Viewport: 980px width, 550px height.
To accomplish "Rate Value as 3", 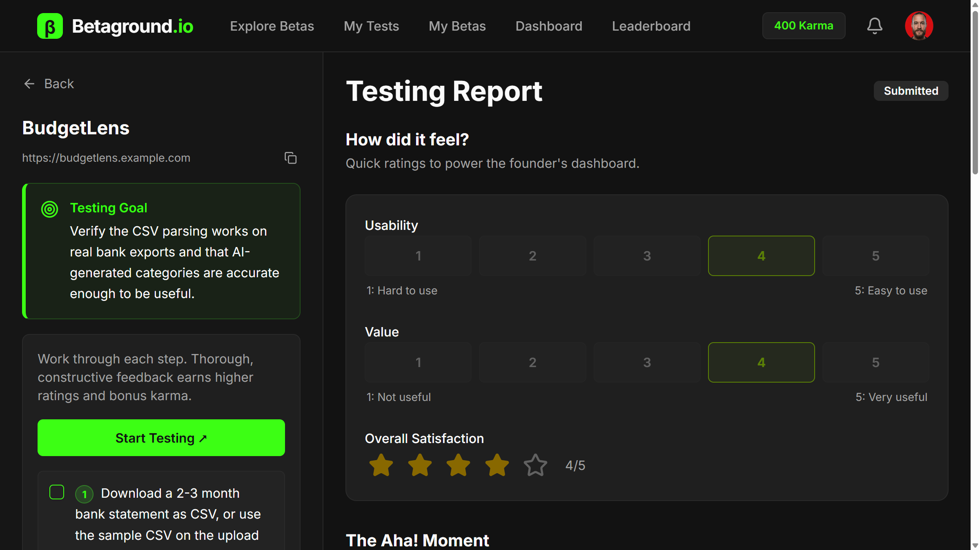I will (x=647, y=363).
